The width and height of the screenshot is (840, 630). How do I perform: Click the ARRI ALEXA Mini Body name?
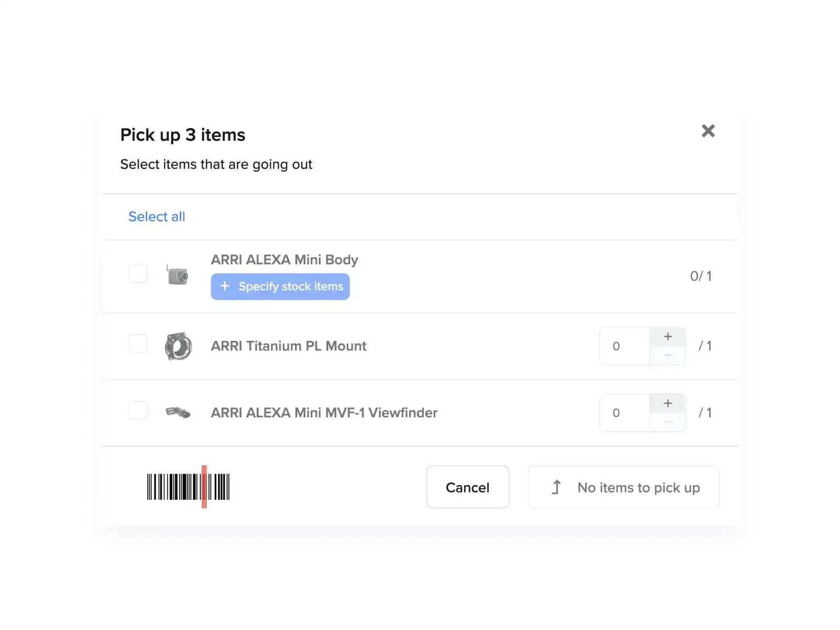284,260
